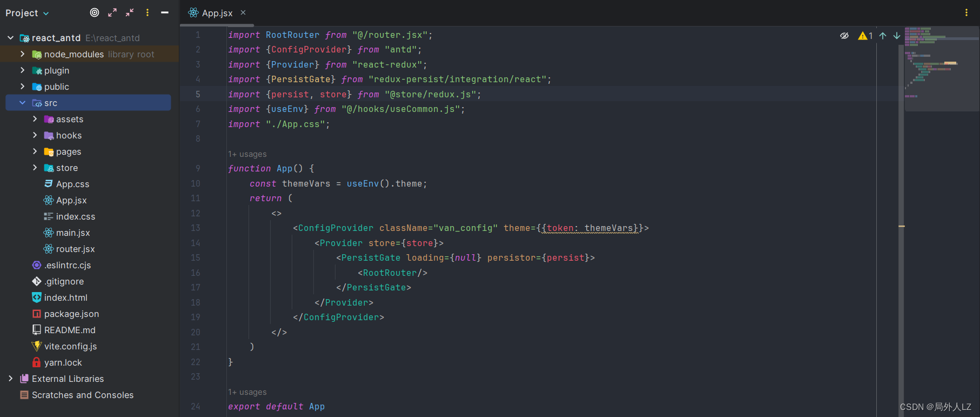Expand the public folder
Image resolution: width=980 pixels, height=417 pixels.
click(x=22, y=87)
